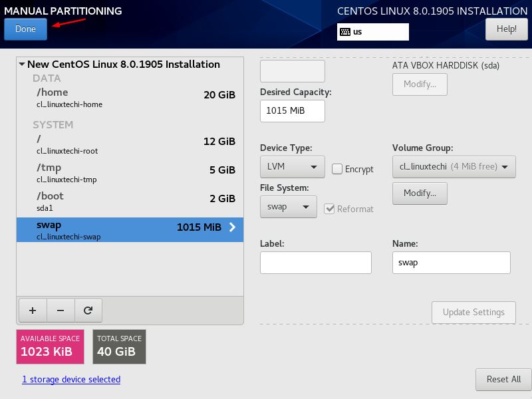The width and height of the screenshot is (532, 399).
Task: Choose a different Volume Group from the dropdown
Action: point(454,167)
